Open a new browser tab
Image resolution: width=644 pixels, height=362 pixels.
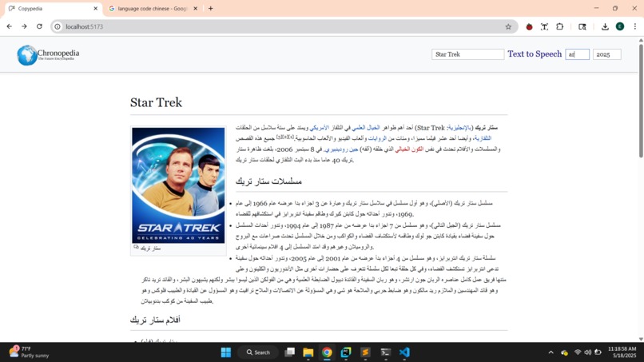(211, 8)
